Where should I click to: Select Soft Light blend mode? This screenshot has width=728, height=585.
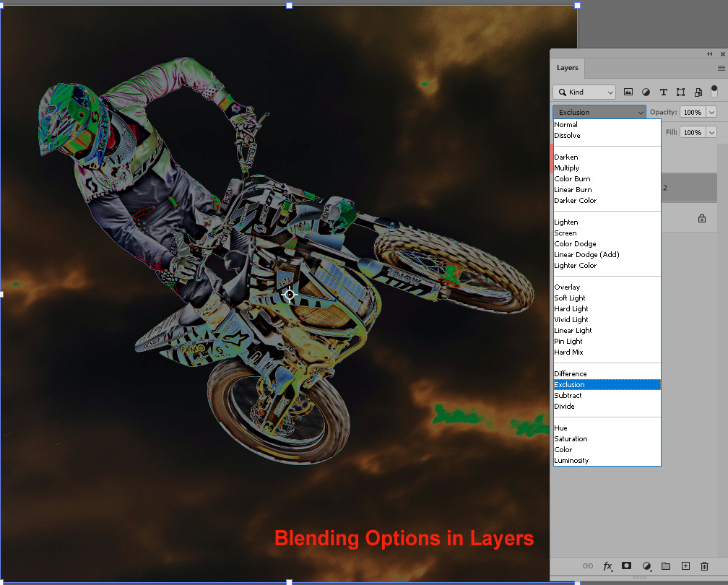click(x=570, y=298)
